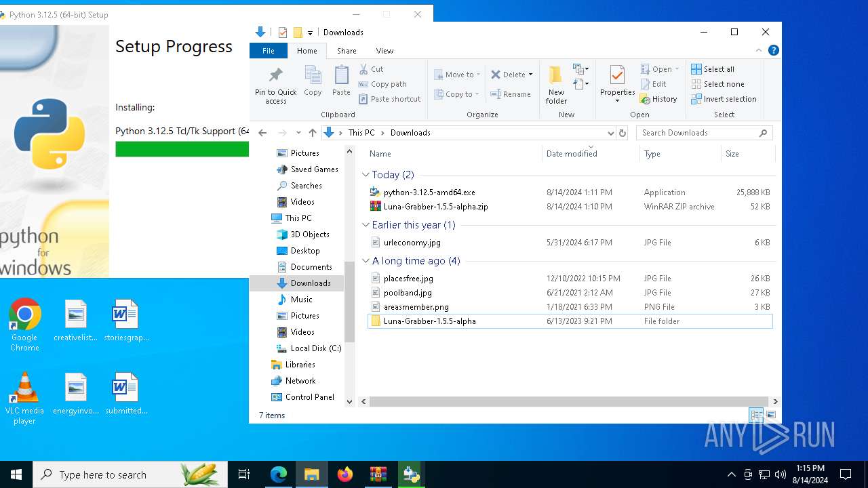Image resolution: width=868 pixels, height=488 pixels.
Task: Click Rename in Organize group
Action: tap(511, 94)
